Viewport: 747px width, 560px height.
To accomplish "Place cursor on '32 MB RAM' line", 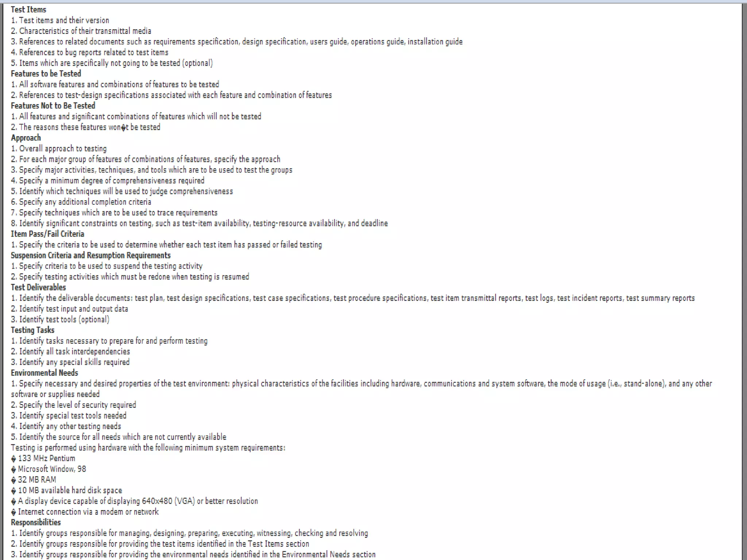I will [x=34, y=480].
